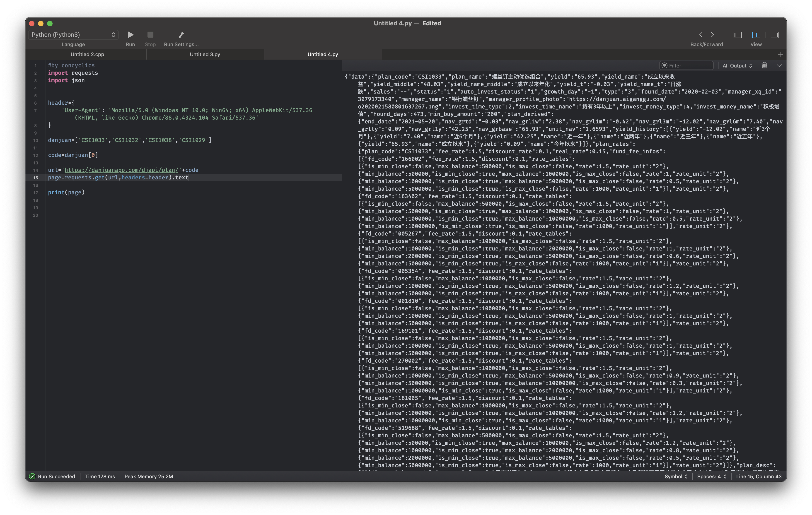Open Symbol navigator in status bar
This screenshot has width=812, height=515.
tap(676, 476)
